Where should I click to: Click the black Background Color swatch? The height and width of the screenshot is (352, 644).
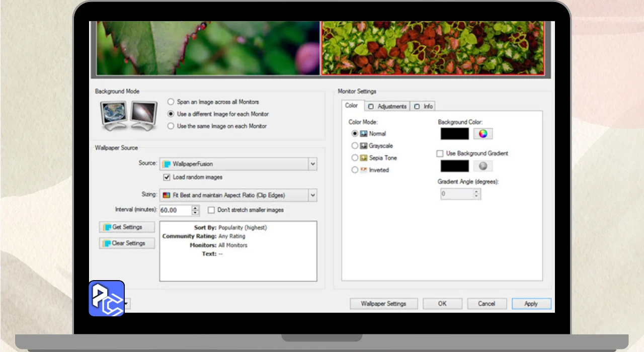point(454,134)
